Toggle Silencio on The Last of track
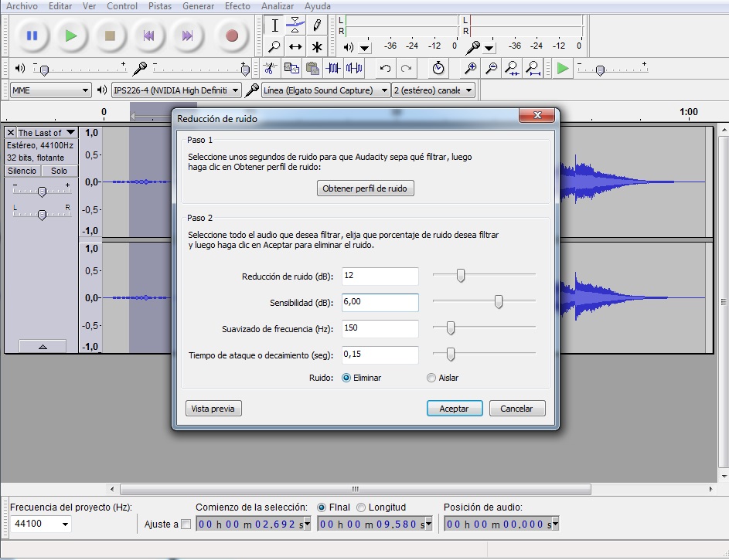Image resolution: width=729 pixels, height=560 pixels. click(x=22, y=171)
